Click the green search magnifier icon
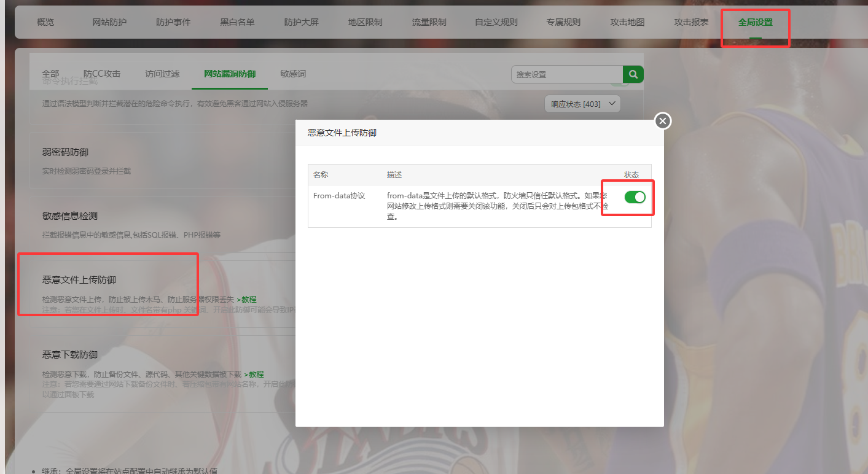 (x=633, y=74)
